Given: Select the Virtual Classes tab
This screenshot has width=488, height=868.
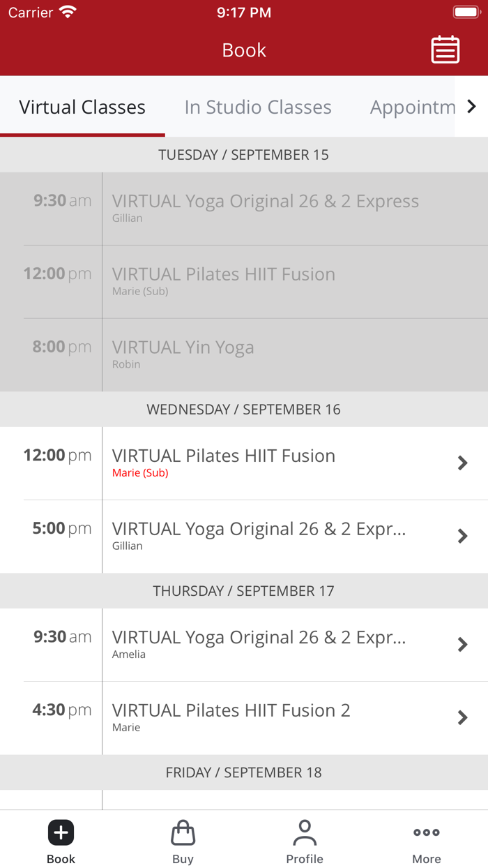Looking at the screenshot, I should [82, 107].
